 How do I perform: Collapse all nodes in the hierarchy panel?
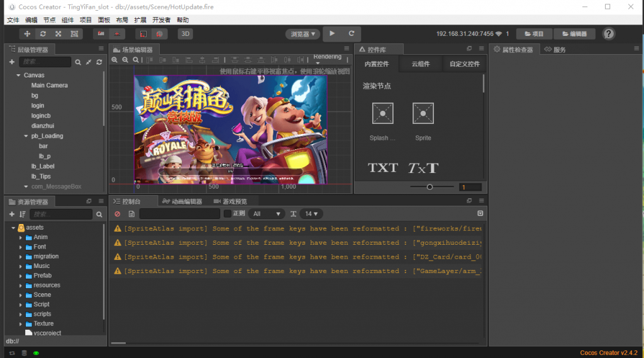coord(89,62)
